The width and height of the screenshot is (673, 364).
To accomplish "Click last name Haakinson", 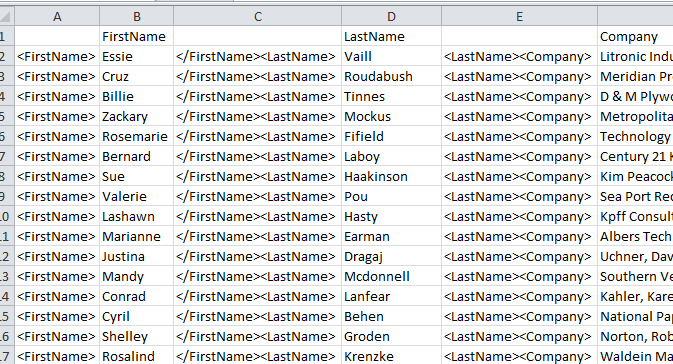I will (x=391, y=176).
